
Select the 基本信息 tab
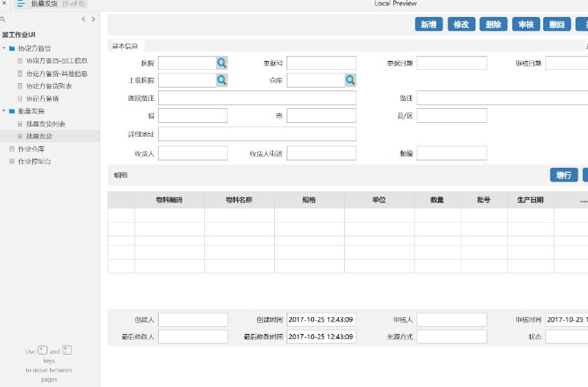[125, 46]
